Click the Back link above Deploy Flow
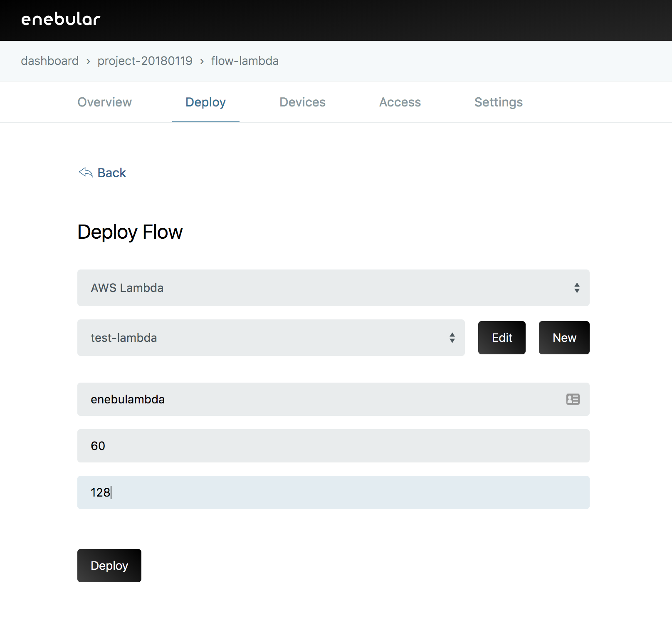The height and width of the screenshot is (618, 672). 111,173
